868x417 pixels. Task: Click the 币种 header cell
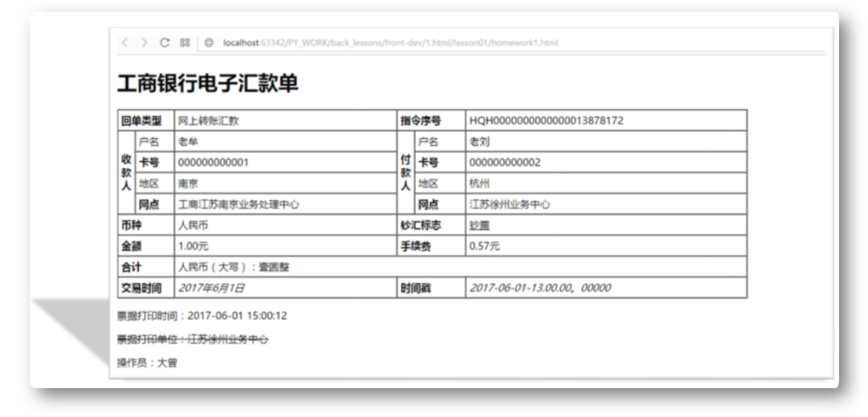click(x=146, y=226)
